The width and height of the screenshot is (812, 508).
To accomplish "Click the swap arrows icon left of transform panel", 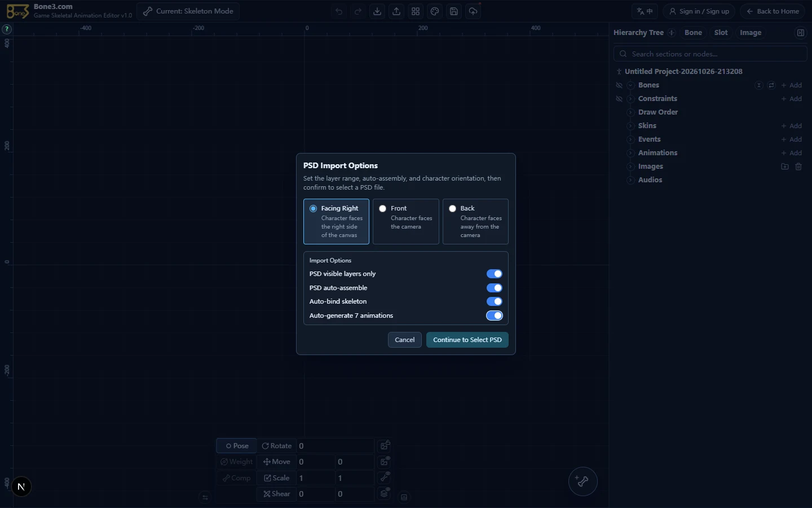I will tap(205, 497).
